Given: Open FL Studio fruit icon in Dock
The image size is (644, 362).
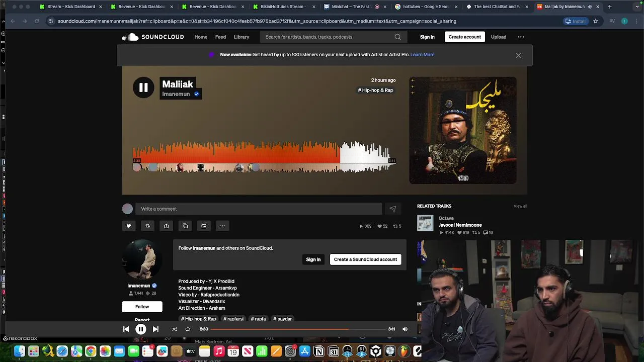Looking at the screenshot, I should 405,351.
